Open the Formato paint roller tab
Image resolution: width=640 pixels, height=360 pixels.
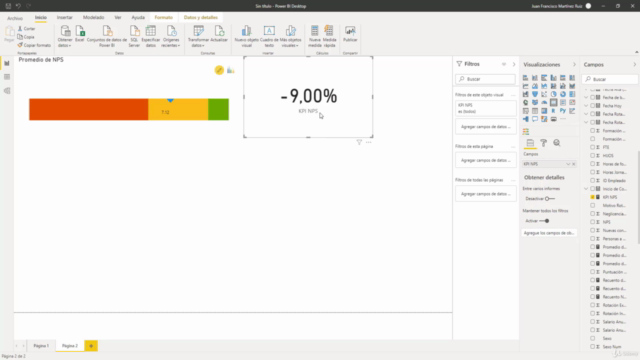(x=544, y=143)
